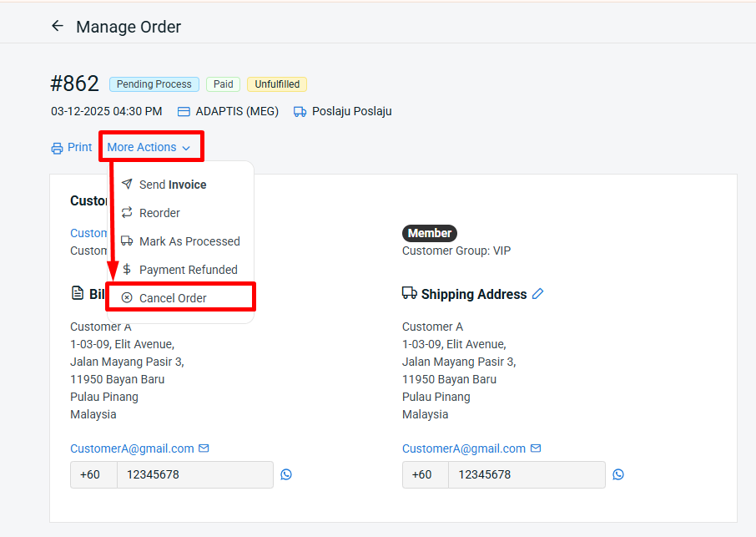The height and width of the screenshot is (537, 756).
Task: Select Cancel Order in the dropdown menu
Action: pyautogui.click(x=173, y=298)
